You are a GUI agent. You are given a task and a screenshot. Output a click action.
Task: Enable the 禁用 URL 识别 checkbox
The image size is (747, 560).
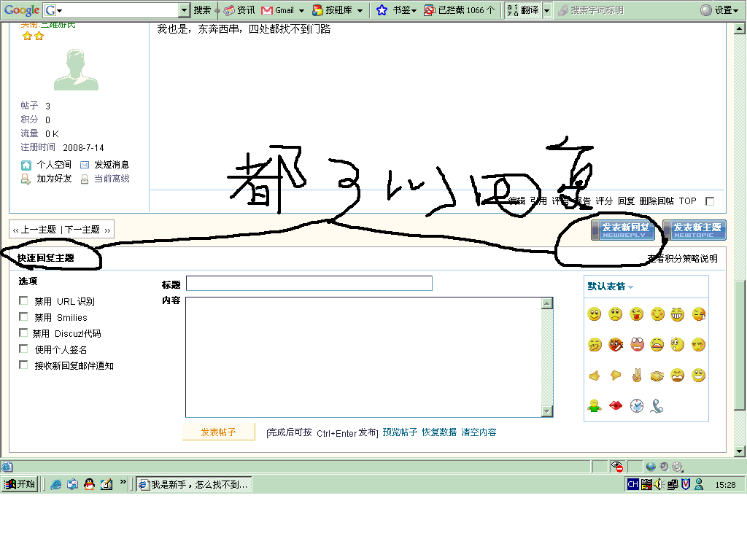tap(23, 300)
